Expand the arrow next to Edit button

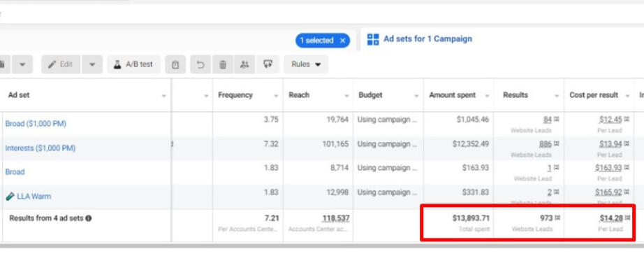tap(92, 64)
